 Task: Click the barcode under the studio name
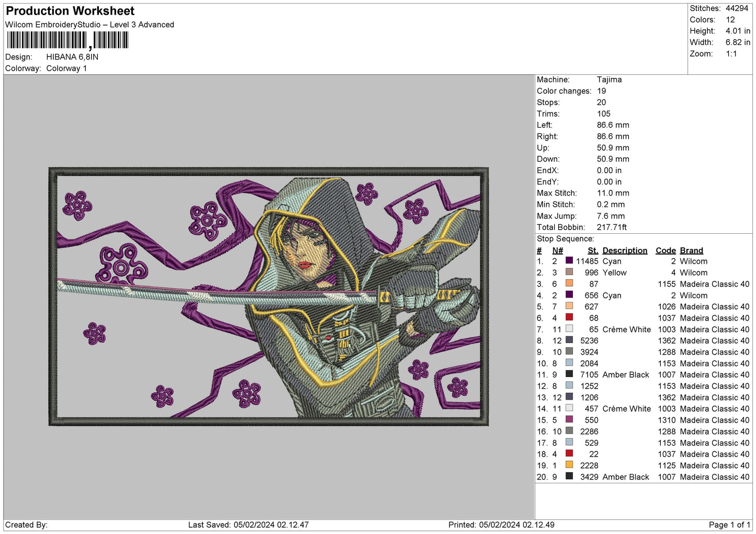(x=67, y=40)
